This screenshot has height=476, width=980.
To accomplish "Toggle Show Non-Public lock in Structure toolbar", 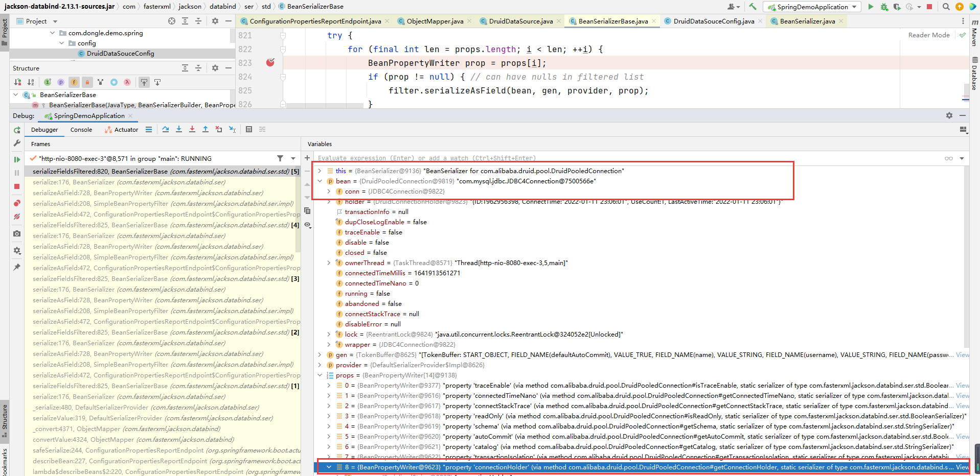I will pos(87,82).
